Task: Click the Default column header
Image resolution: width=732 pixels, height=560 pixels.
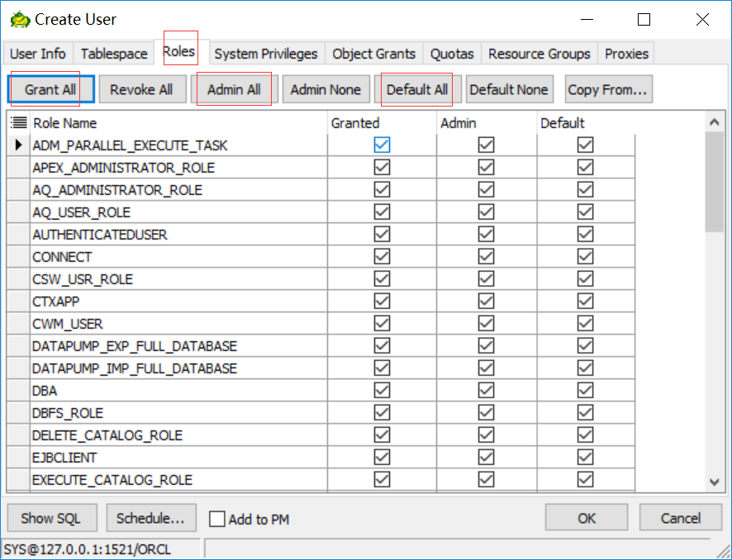Action: tap(586, 123)
